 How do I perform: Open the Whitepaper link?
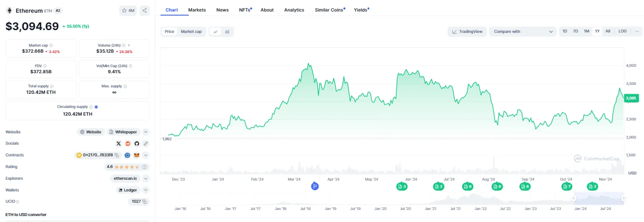tap(123, 132)
